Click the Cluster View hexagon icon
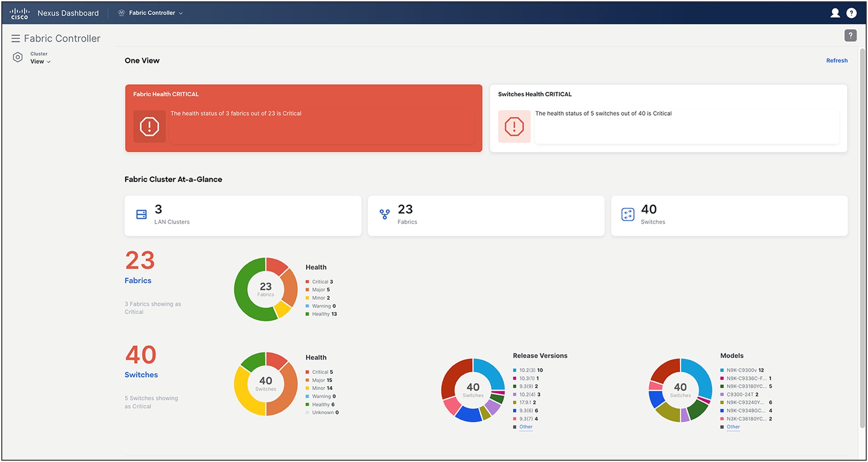 click(x=17, y=57)
